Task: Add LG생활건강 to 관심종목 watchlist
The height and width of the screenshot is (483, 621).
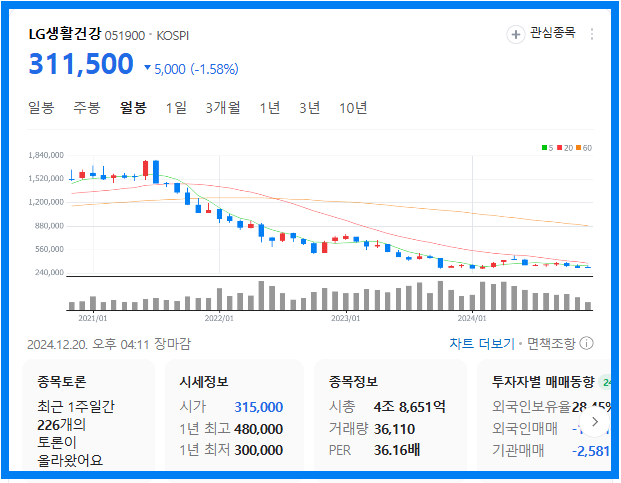Action: click(x=541, y=34)
